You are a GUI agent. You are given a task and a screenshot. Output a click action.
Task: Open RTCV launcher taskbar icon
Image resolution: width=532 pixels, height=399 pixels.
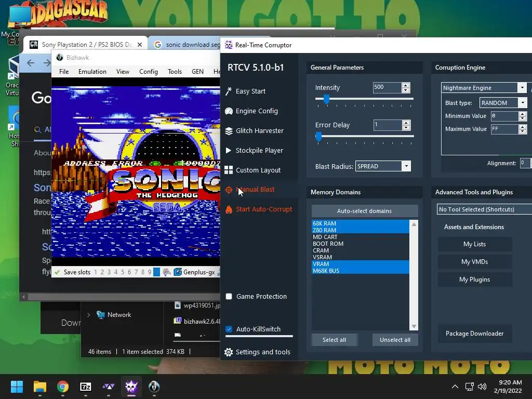click(x=108, y=387)
